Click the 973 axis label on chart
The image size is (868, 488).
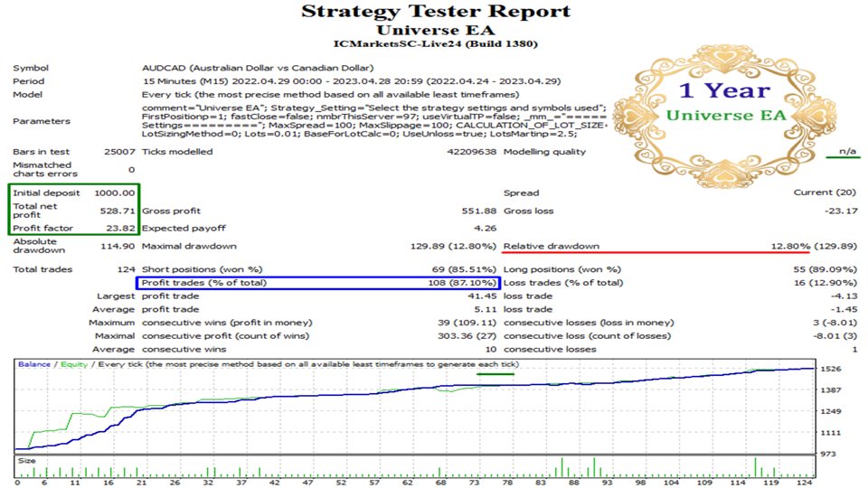click(829, 454)
